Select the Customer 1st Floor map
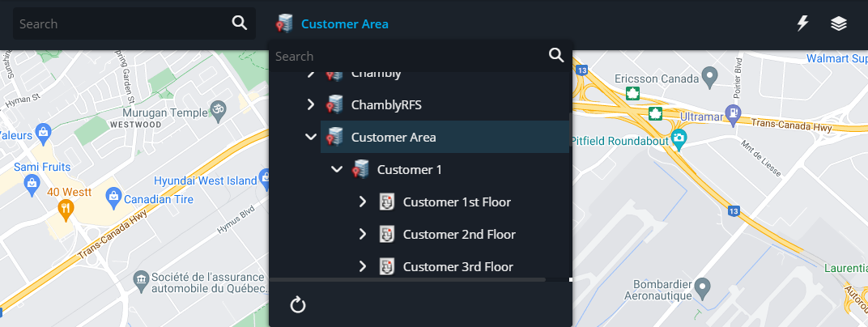 click(457, 202)
